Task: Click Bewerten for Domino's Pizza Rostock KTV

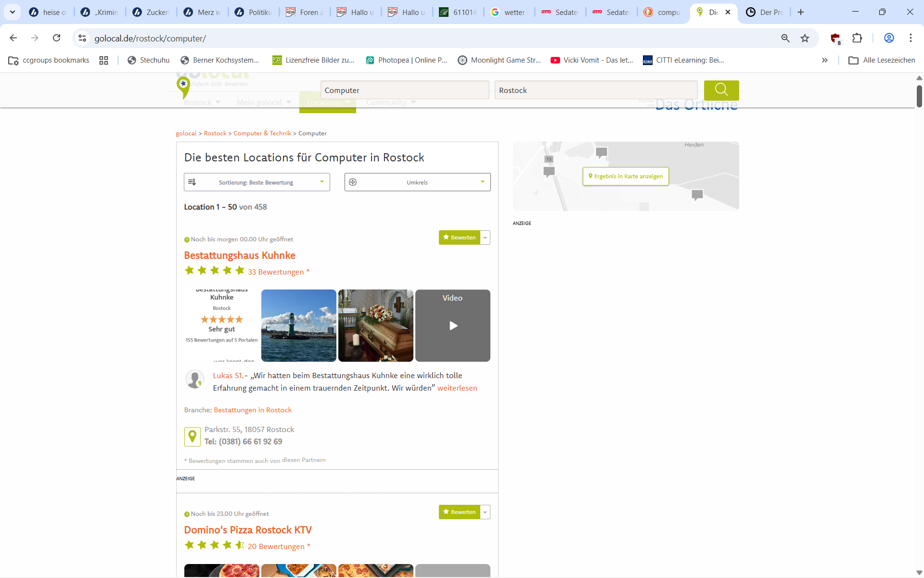Action: tap(460, 512)
